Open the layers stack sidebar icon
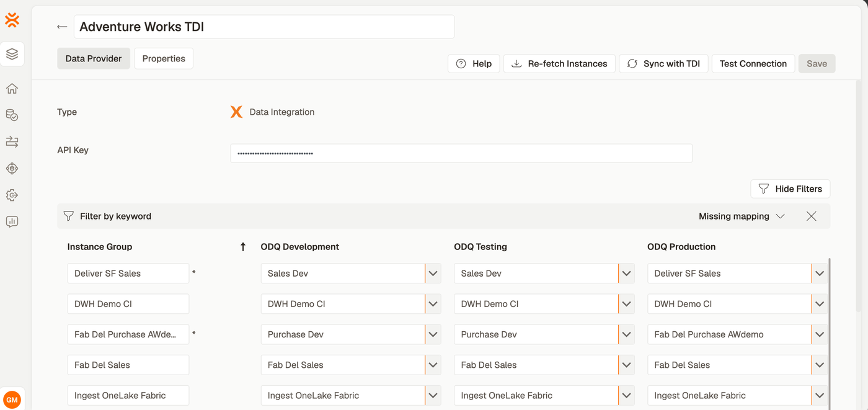868x410 pixels. [x=12, y=54]
